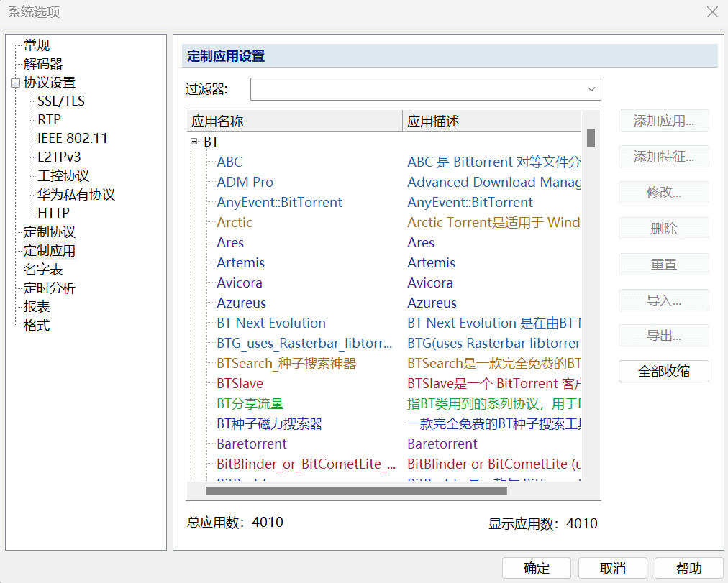Click the 全部收缩 button

point(663,372)
